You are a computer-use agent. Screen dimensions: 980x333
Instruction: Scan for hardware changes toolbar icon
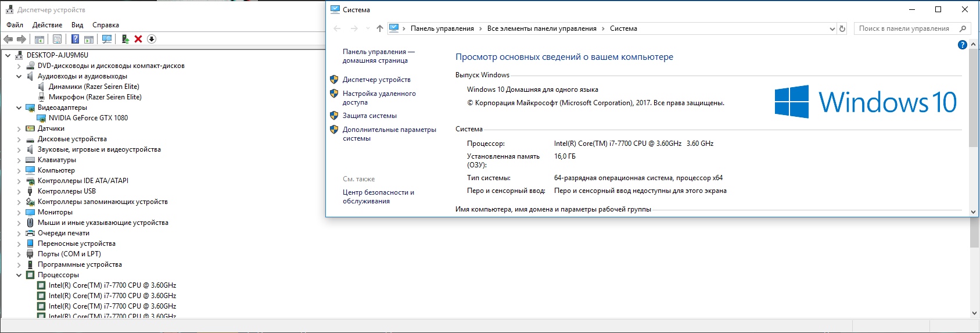(x=107, y=39)
